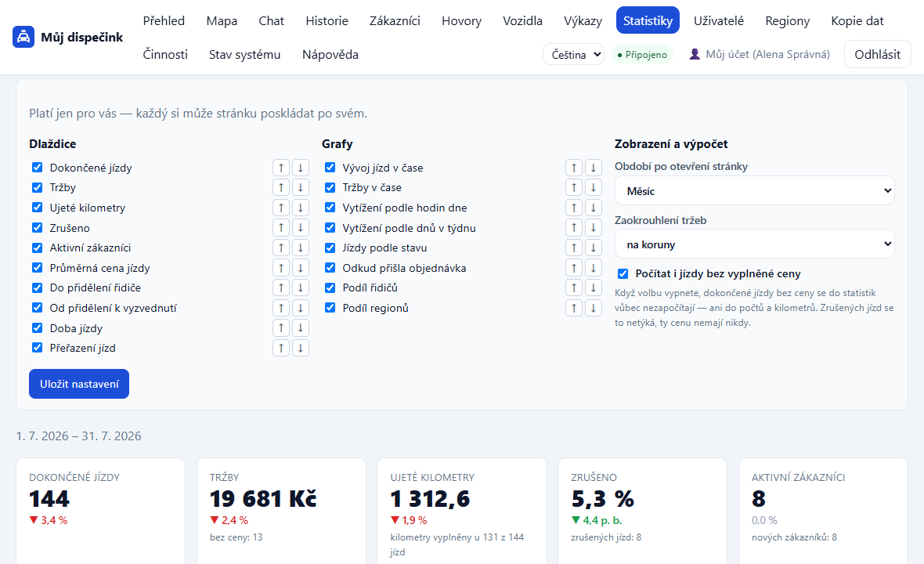924x564 pixels.
Task: Toggle Počítat i jízdy bez vyplněné ceny
Action: (x=623, y=273)
